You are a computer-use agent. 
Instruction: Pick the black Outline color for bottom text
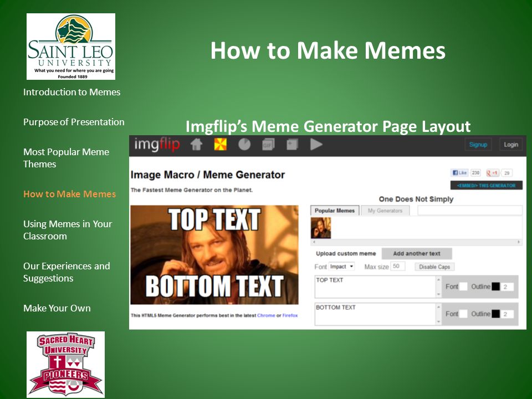click(x=495, y=314)
